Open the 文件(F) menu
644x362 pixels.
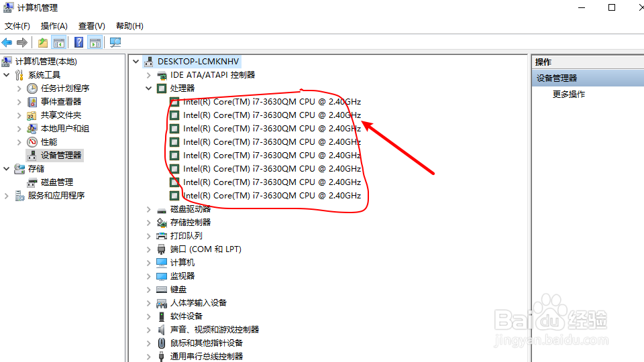tap(17, 26)
